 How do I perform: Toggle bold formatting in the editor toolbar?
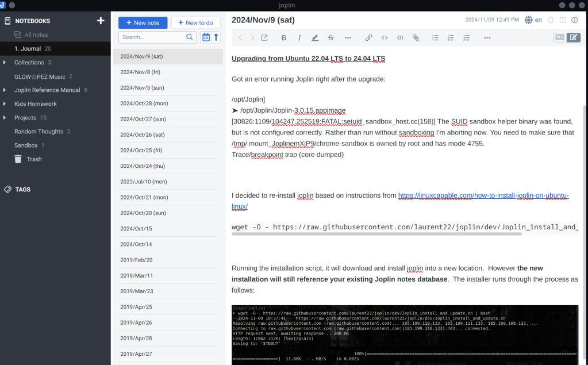284,38
